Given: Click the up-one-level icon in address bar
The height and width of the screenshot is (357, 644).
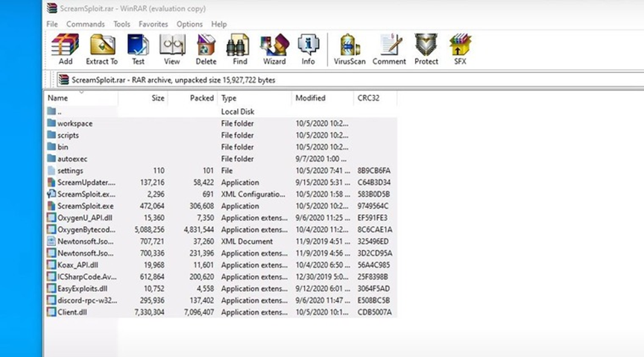Looking at the screenshot, I should tap(51, 80).
